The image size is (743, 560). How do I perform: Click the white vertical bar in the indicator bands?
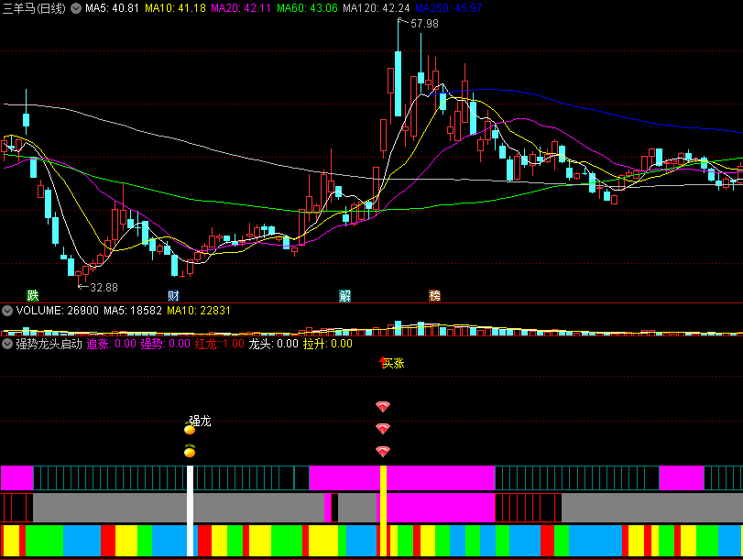(x=190, y=511)
